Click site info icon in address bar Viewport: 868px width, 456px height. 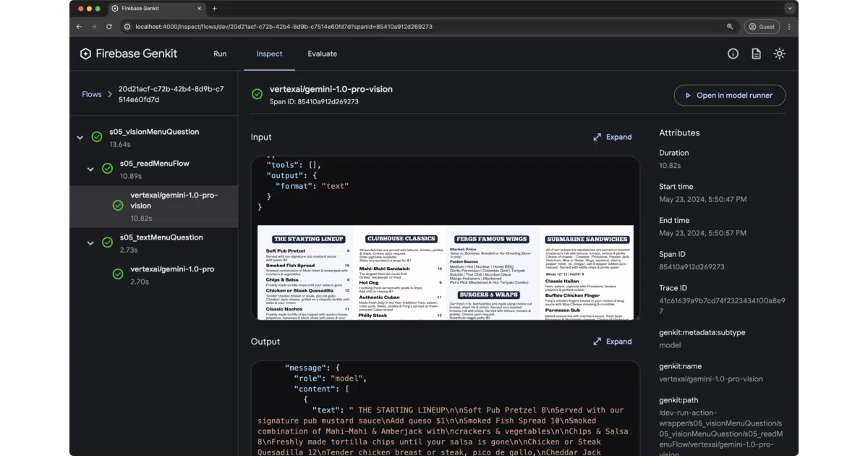[x=127, y=27]
